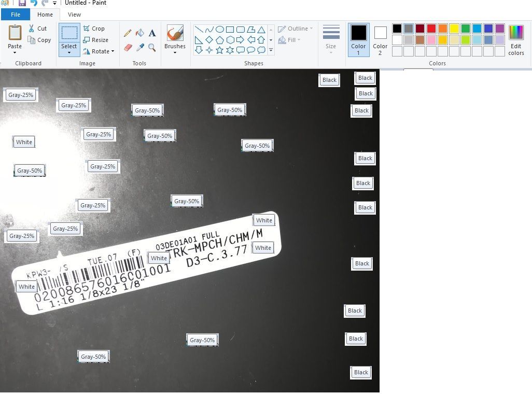Click the Undo arrow in quick access toolbar
Screen dimensions: 532x394
coord(34,3)
